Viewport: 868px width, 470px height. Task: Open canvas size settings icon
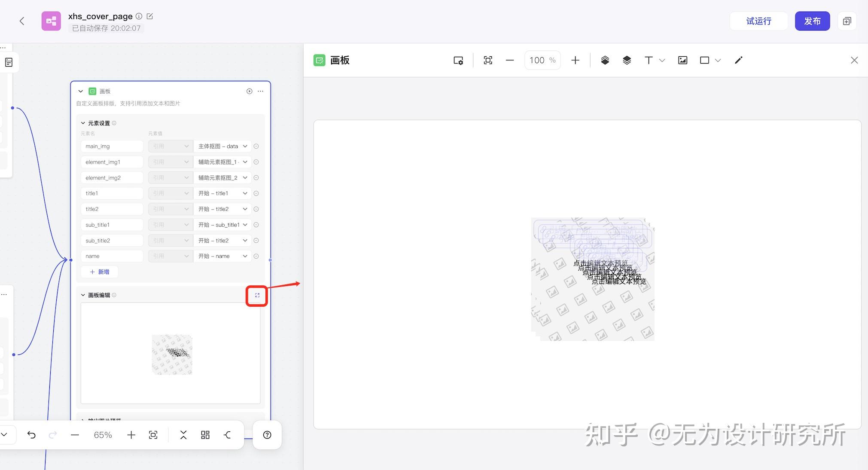pos(458,61)
